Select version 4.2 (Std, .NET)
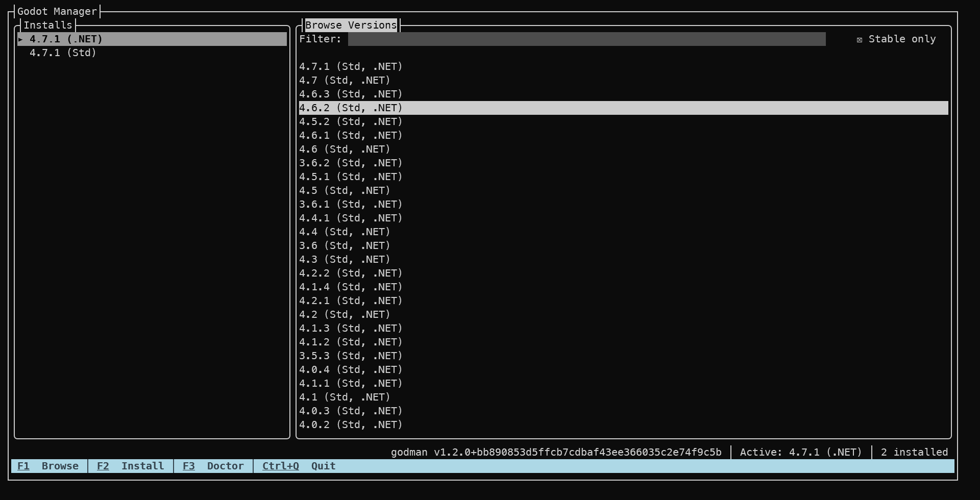980x500 pixels. pos(623,315)
